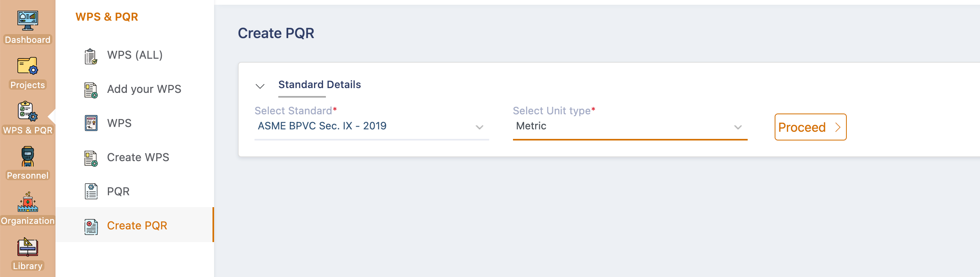Open the Library book icon
980x277 pixels.
click(28, 247)
